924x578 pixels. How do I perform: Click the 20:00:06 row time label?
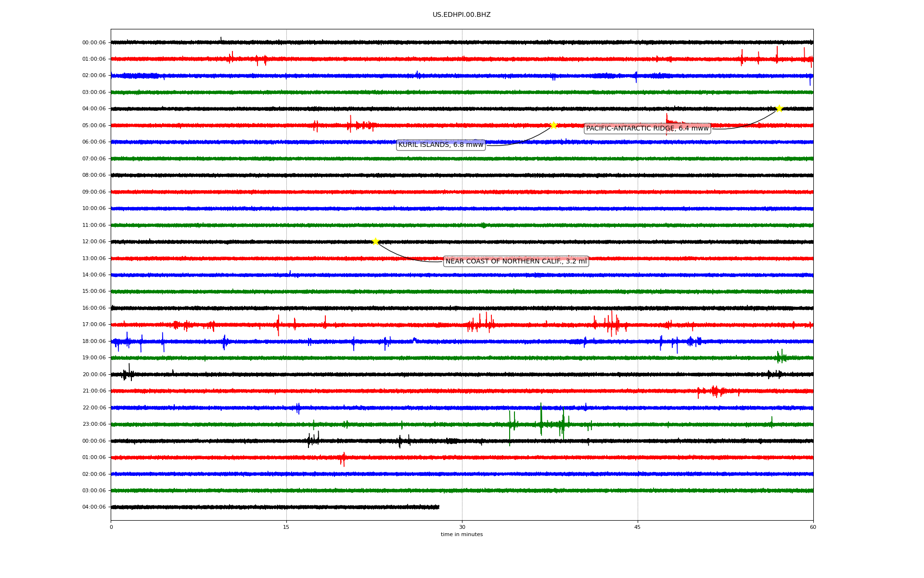(94, 374)
